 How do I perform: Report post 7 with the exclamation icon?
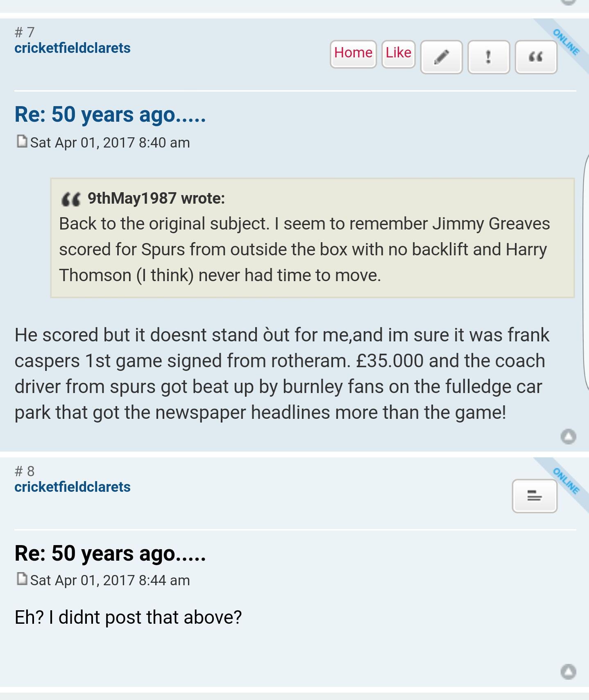pos(489,57)
